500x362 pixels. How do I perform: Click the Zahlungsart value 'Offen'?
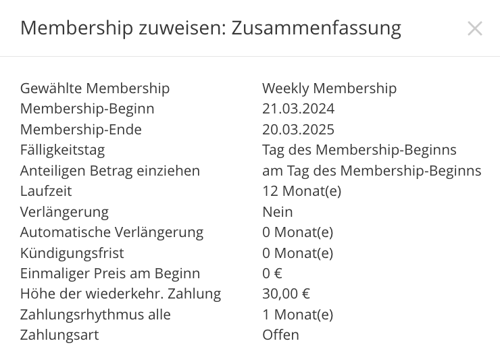[x=280, y=335]
